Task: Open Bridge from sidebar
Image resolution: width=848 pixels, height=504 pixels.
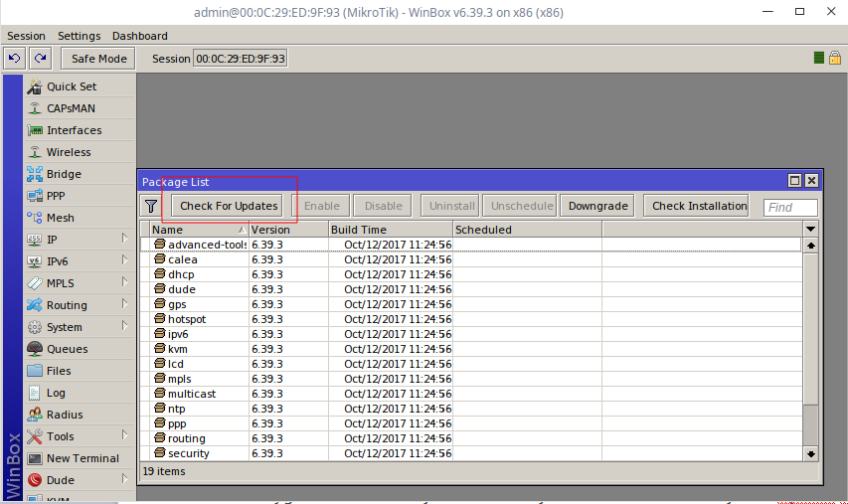Action: point(80,174)
